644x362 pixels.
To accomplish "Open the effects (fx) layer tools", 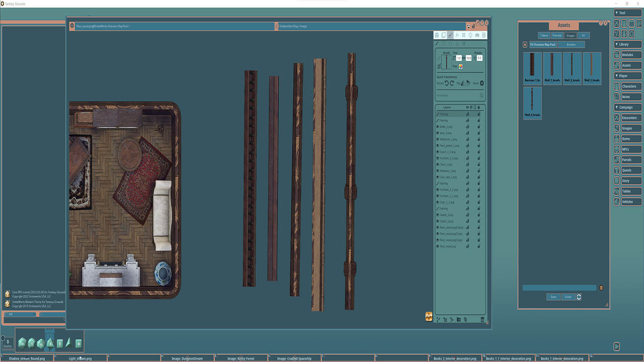I will click(457, 35).
